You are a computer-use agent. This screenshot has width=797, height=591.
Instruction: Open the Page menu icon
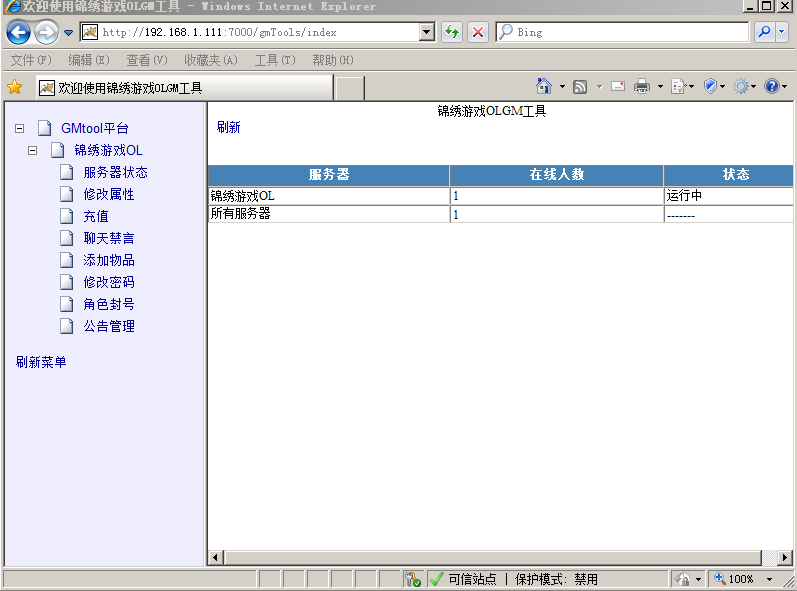tap(682, 86)
